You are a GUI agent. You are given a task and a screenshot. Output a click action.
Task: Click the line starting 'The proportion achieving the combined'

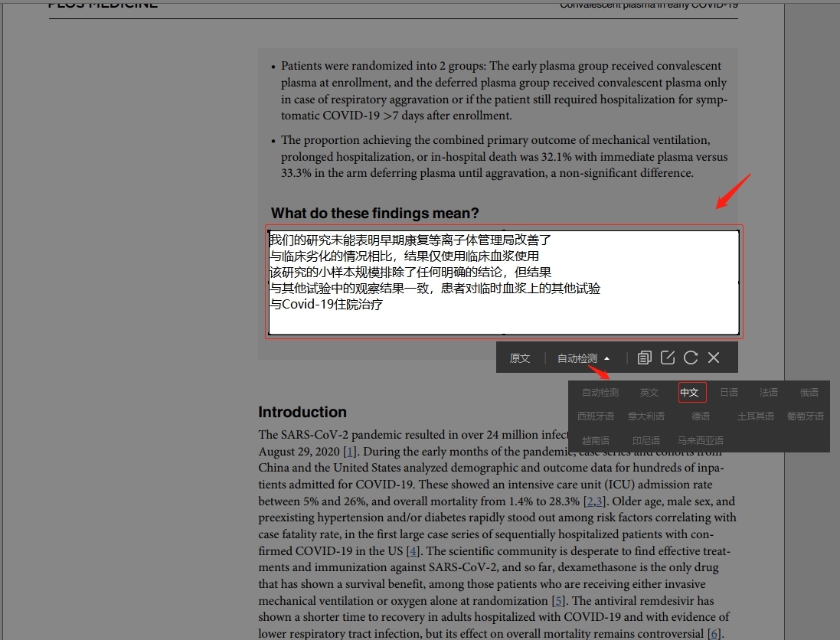(x=495, y=140)
